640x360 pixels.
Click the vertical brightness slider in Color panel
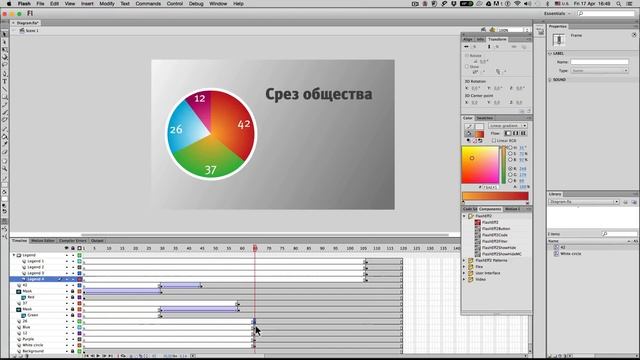click(x=504, y=165)
